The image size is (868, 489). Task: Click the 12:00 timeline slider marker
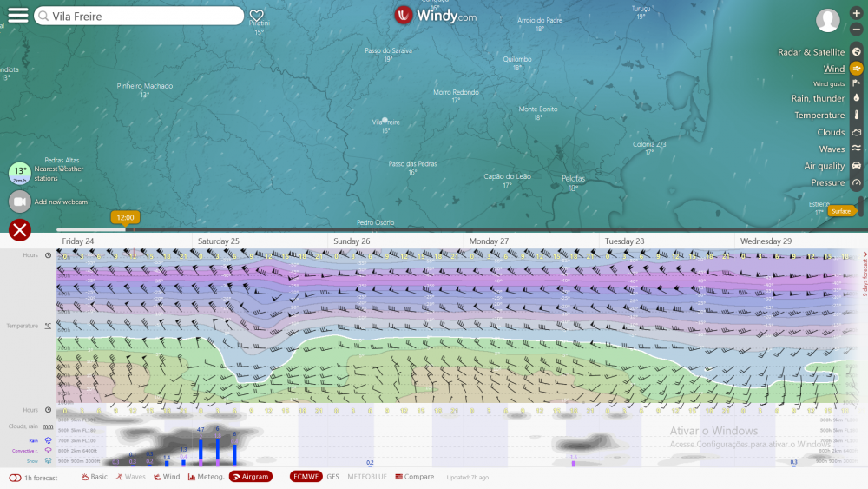(125, 218)
